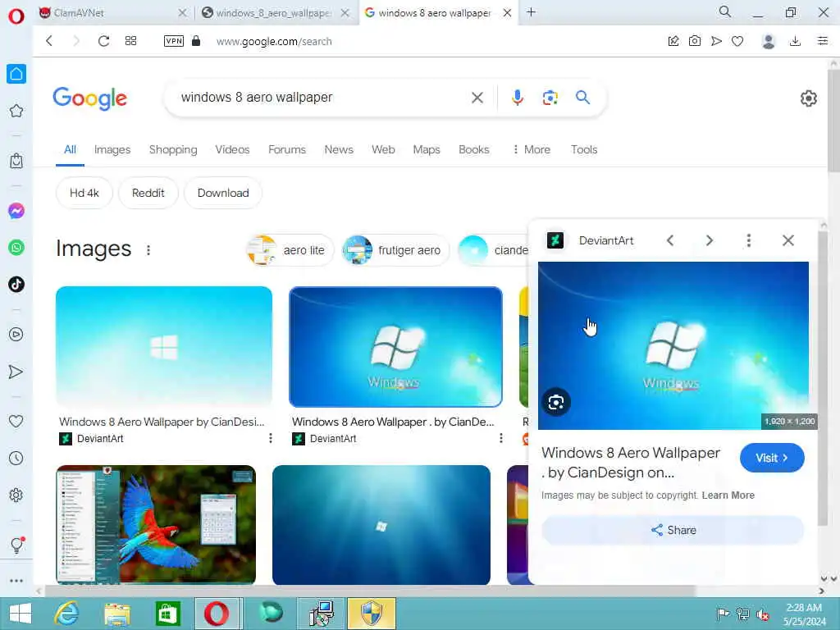Open the Tools search options
The image size is (840, 630).
click(x=584, y=149)
